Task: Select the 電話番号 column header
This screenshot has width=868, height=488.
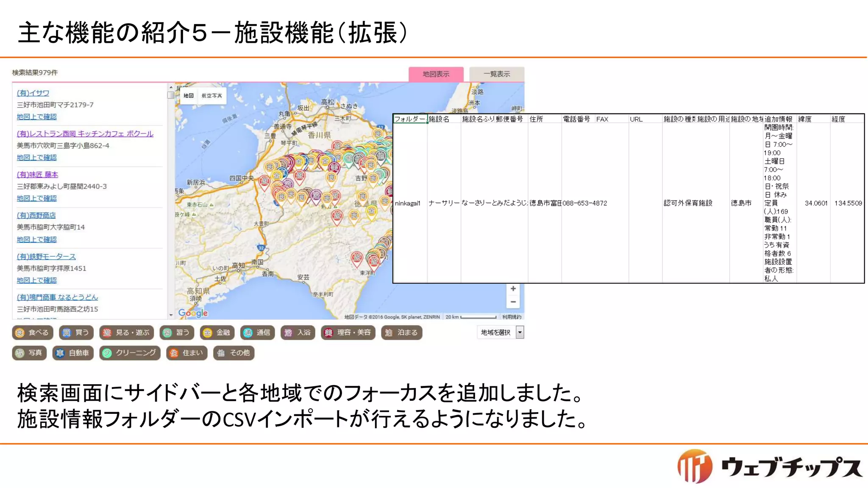Action: coord(578,119)
